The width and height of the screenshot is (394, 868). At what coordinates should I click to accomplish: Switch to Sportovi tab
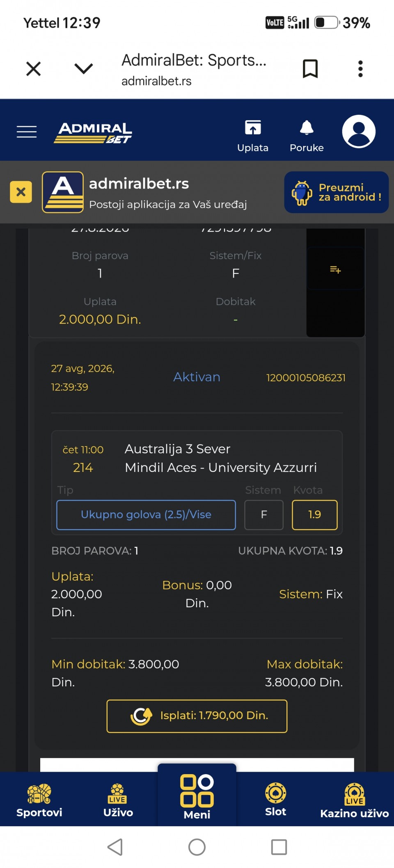point(39,800)
